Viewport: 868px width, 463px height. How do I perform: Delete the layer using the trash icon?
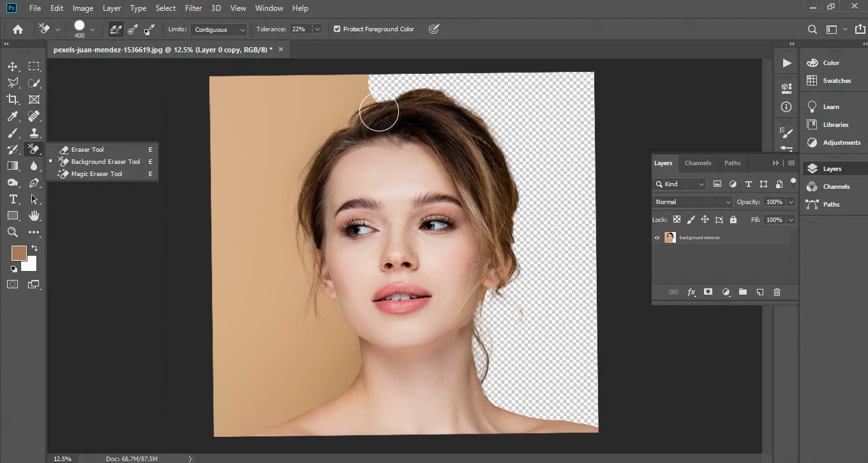click(x=777, y=291)
